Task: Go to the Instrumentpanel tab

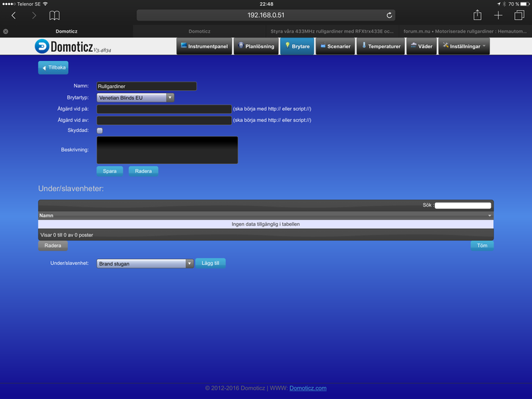Action: (x=204, y=46)
